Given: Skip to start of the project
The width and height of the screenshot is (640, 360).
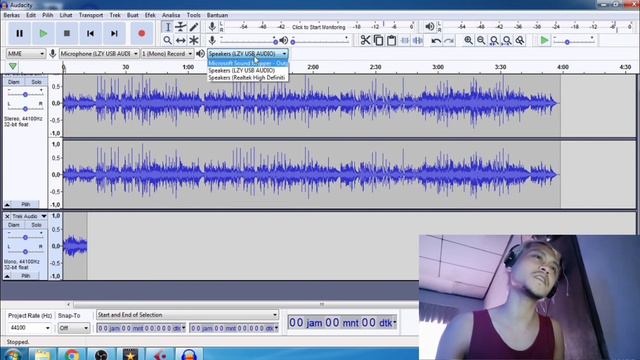Looking at the screenshot, I should coord(90,33).
